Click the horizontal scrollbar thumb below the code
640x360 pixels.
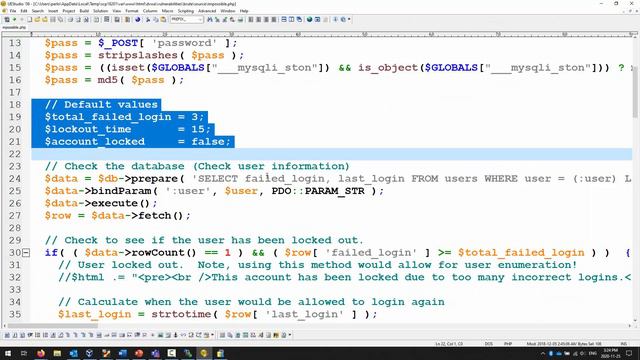tap(52, 325)
